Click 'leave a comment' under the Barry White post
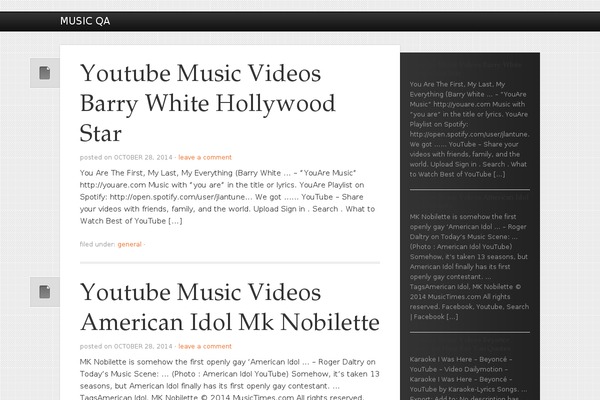 [205, 157]
